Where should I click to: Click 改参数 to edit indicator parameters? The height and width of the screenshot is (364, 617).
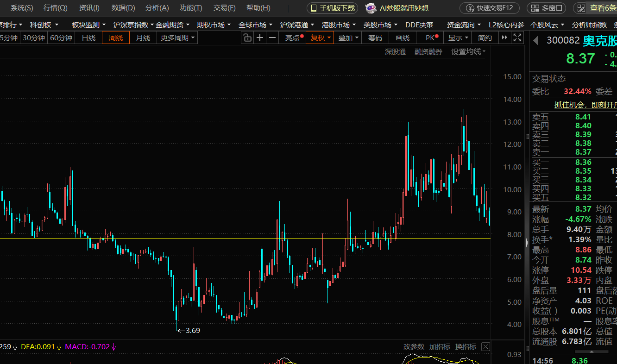point(414,346)
